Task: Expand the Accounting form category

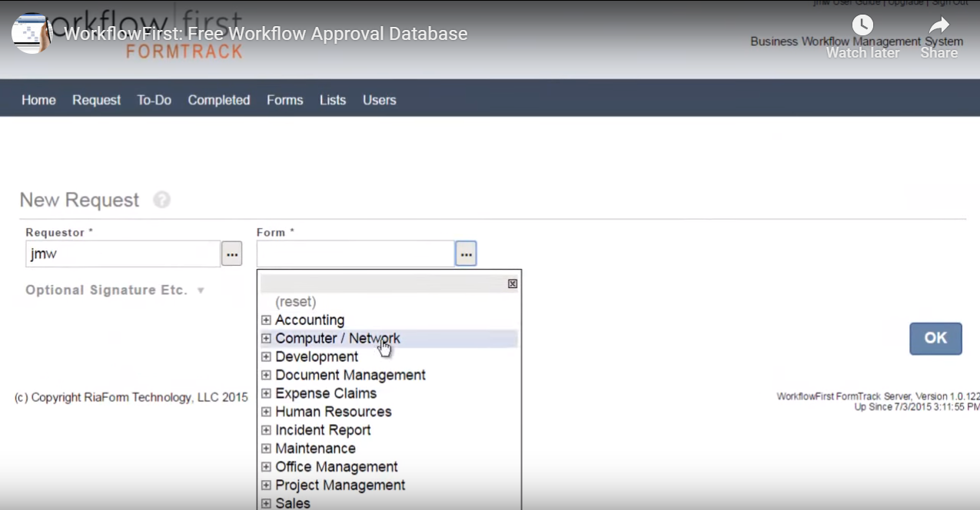Action: click(x=266, y=320)
